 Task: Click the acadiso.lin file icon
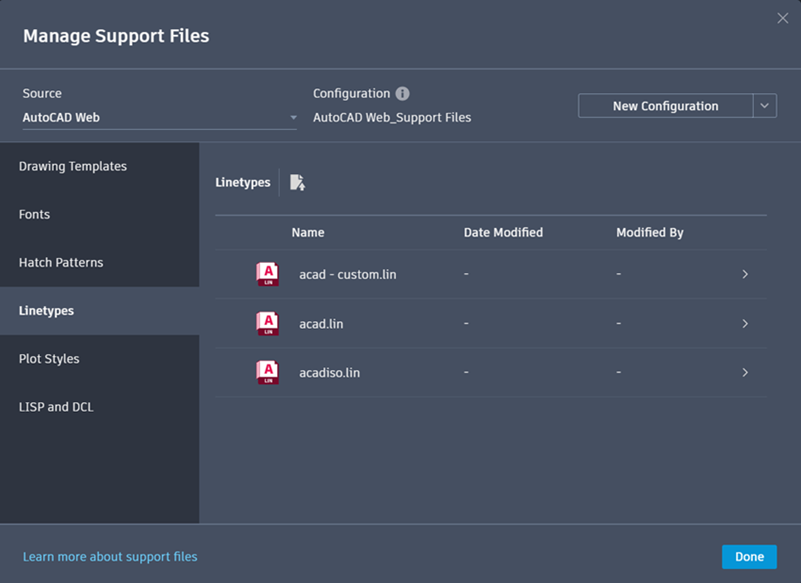(x=267, y=372)
